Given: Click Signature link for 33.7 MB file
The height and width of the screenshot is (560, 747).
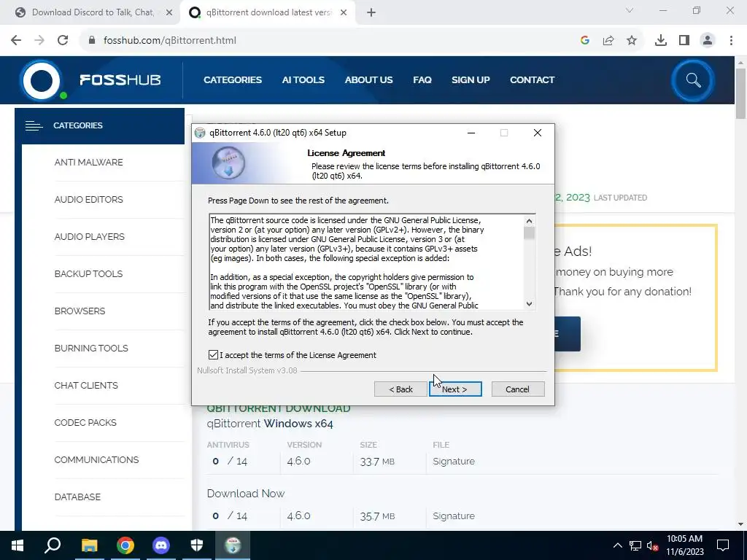Looking at the screenshot, I should (454, 462).
